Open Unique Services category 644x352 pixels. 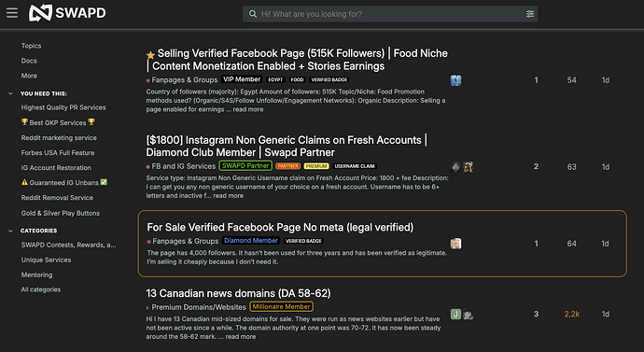[46, 260]
